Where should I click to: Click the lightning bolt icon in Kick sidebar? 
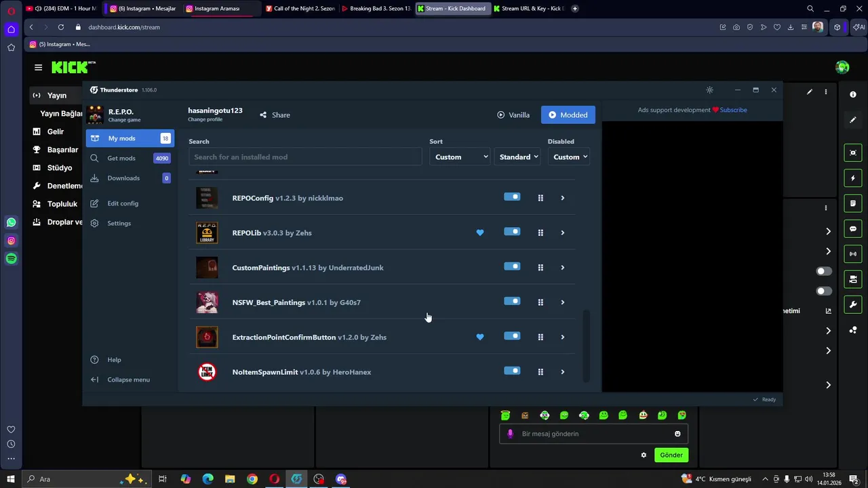(x=853, y=178)
